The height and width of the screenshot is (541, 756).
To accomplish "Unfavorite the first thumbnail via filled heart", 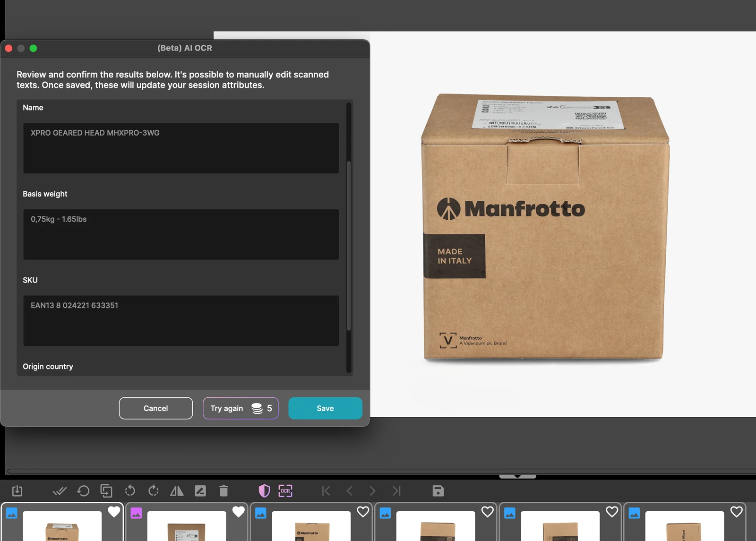I will (114, 512).
